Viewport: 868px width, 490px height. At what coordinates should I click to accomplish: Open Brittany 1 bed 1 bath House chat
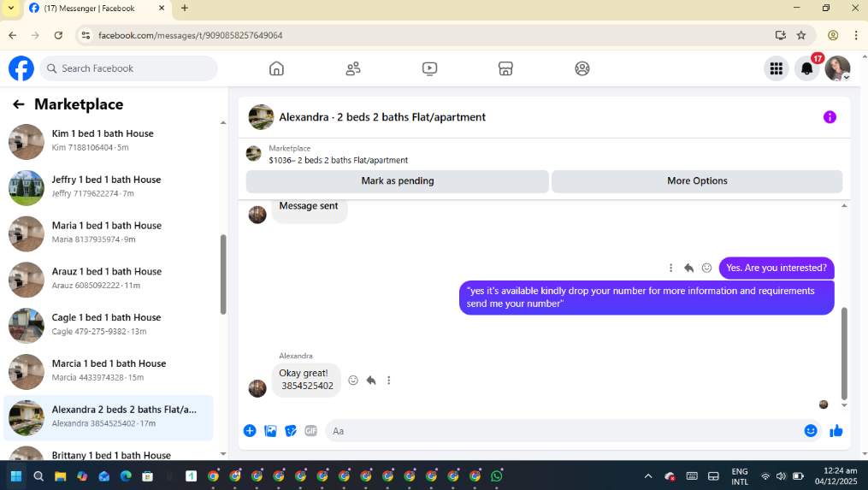tap(109, 453)
